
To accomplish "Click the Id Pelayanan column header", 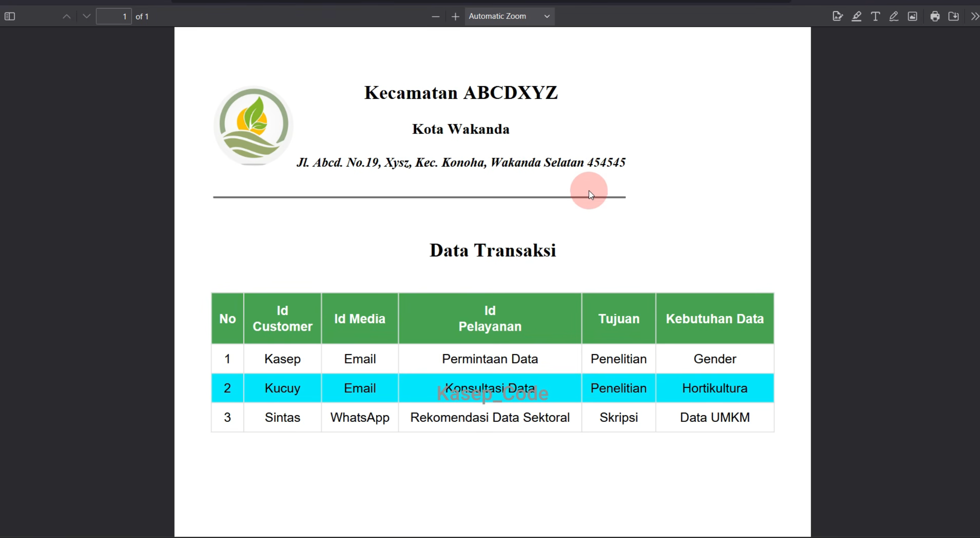I will (490, 318).
